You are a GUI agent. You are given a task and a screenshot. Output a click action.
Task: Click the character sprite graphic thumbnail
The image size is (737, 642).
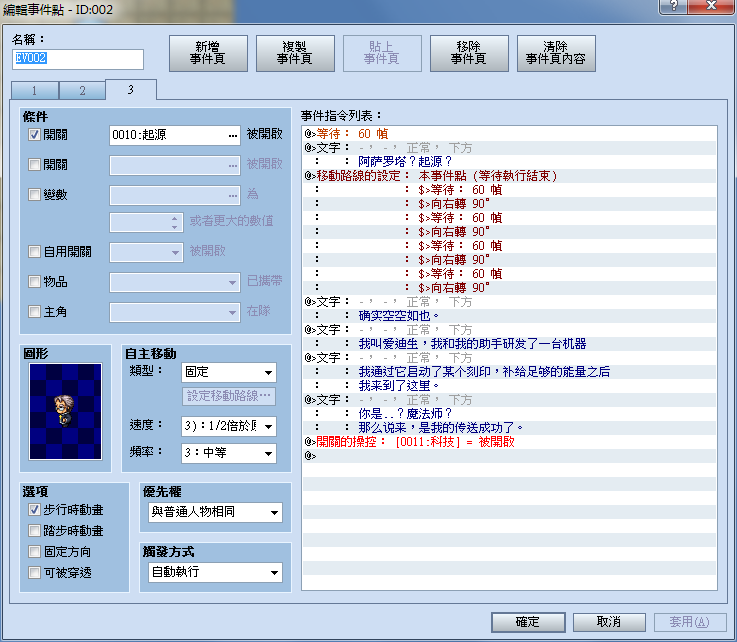[65, 411]
